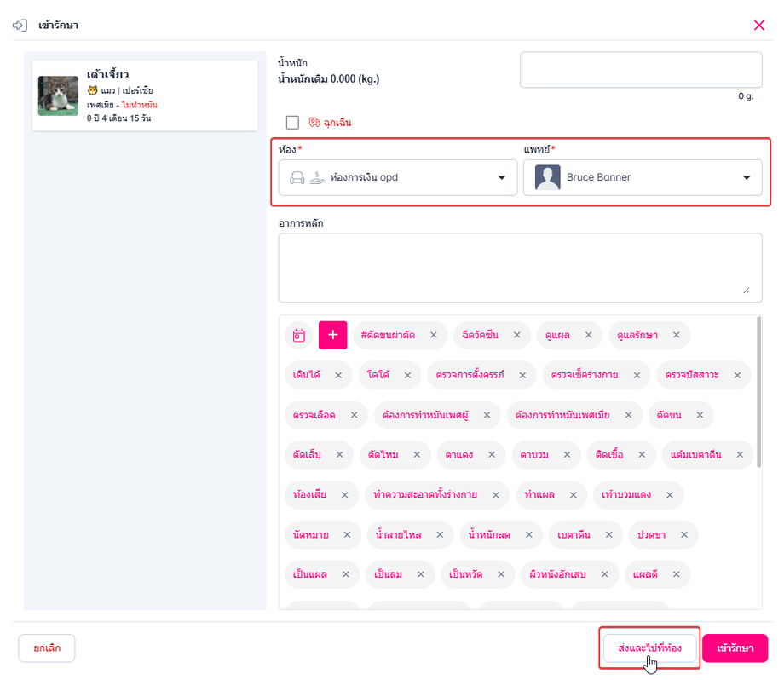Viewport: 784px width, 680px height.
Task: Remove the ตาบวม tag
Action: (567, 454)
